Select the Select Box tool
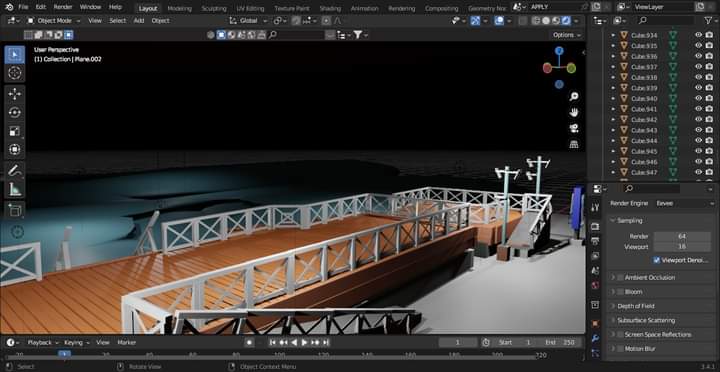Viewport: 720px width, 372px height. click(x=15, y=55)
